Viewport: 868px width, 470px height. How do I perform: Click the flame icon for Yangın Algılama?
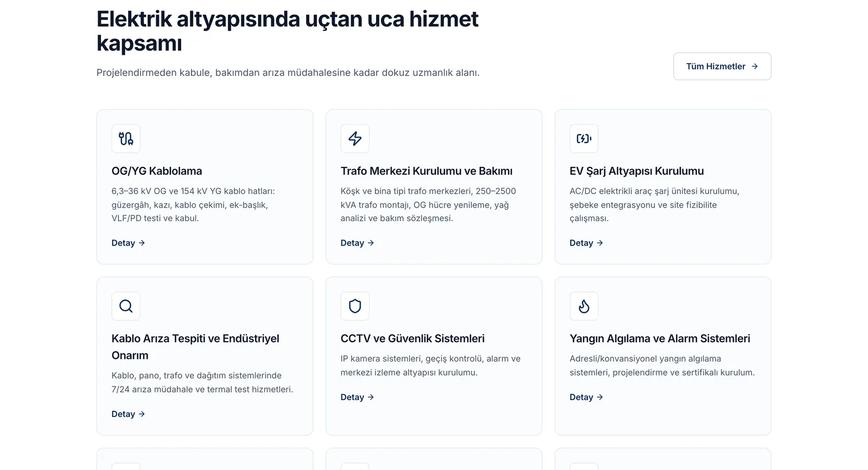pos(584,306)
